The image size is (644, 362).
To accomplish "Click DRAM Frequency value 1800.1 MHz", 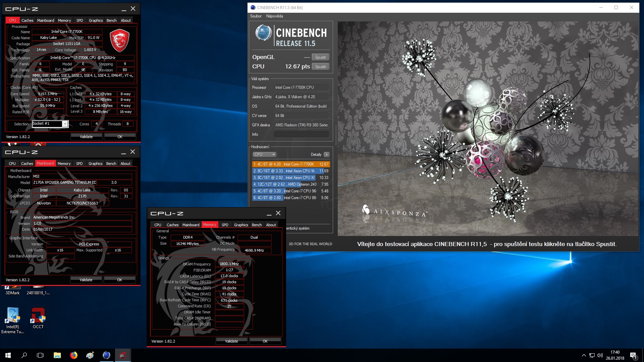I will [229, 264].
